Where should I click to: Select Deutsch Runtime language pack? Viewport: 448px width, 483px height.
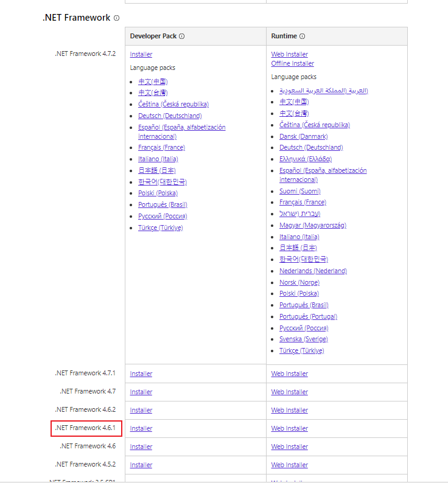point(311,148)
